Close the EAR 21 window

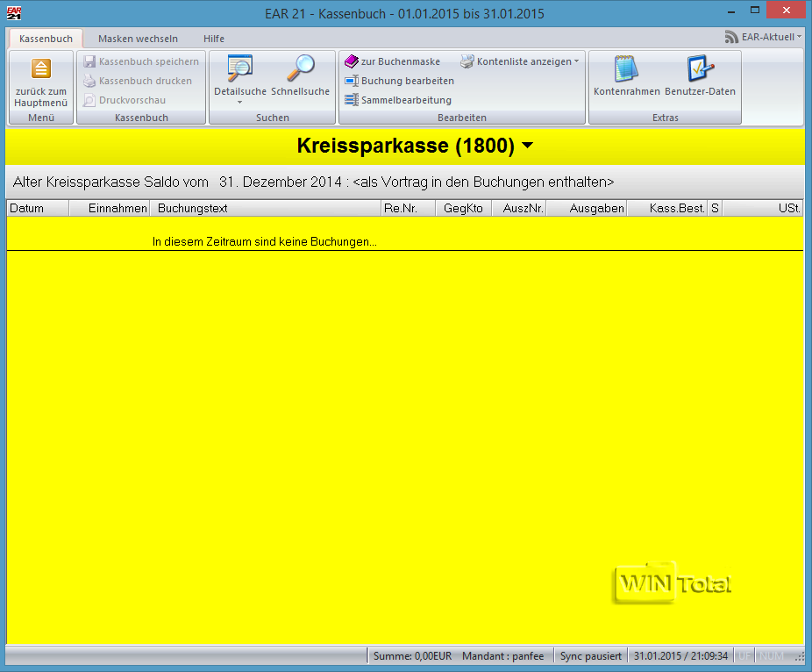click(x=786, y=11)
